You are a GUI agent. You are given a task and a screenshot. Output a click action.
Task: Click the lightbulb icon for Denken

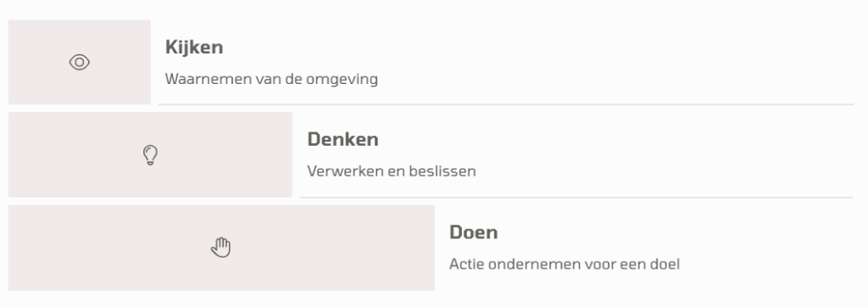150,155
